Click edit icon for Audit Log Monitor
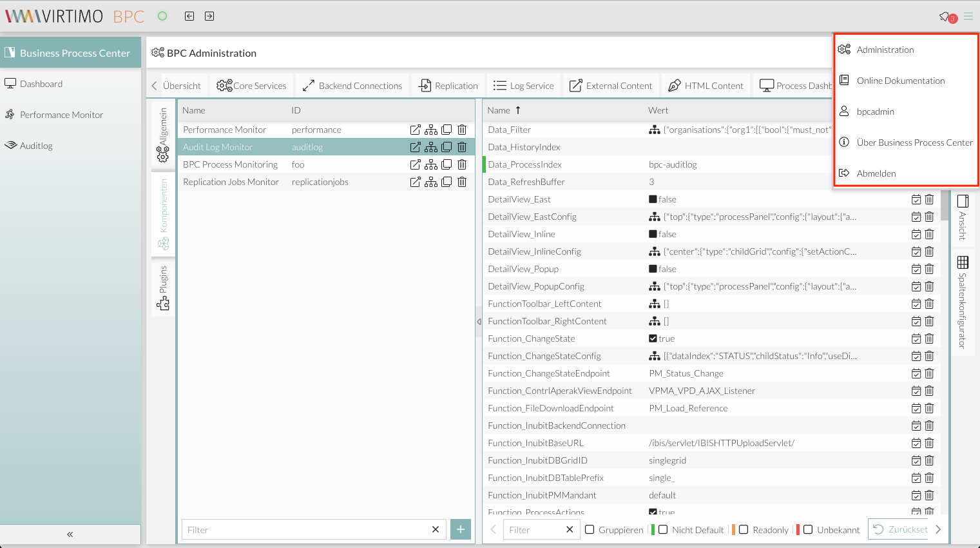The height and width of the screenshot is (548, 980). coord(416,147)
